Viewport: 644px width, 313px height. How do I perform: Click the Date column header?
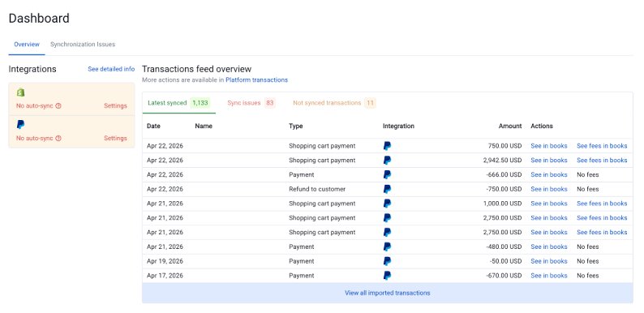[153, 126]
